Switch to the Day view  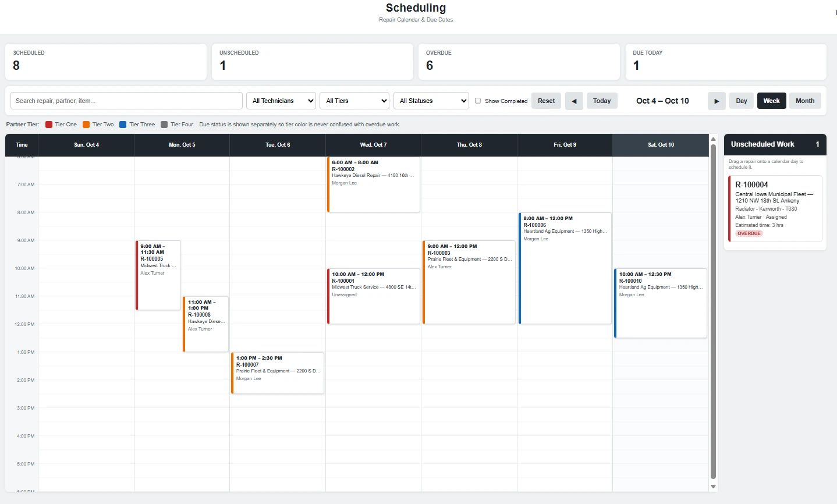point(742,101)
